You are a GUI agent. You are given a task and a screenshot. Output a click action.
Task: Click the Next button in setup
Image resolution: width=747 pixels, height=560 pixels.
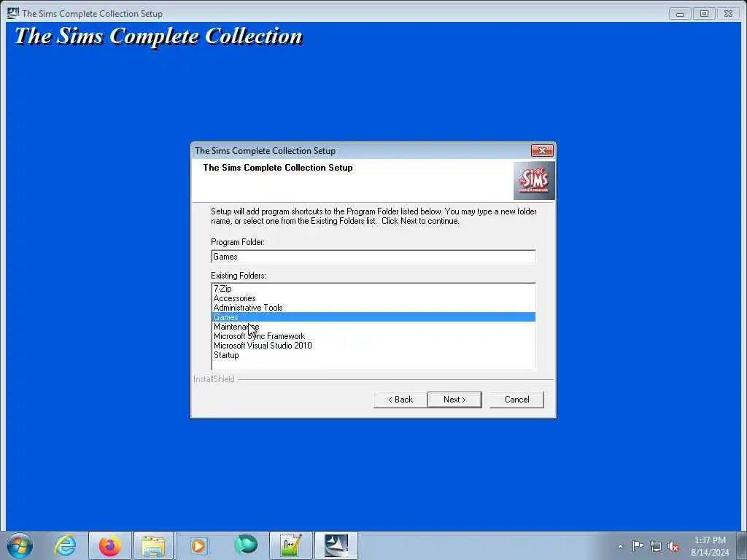pos(454,400)
